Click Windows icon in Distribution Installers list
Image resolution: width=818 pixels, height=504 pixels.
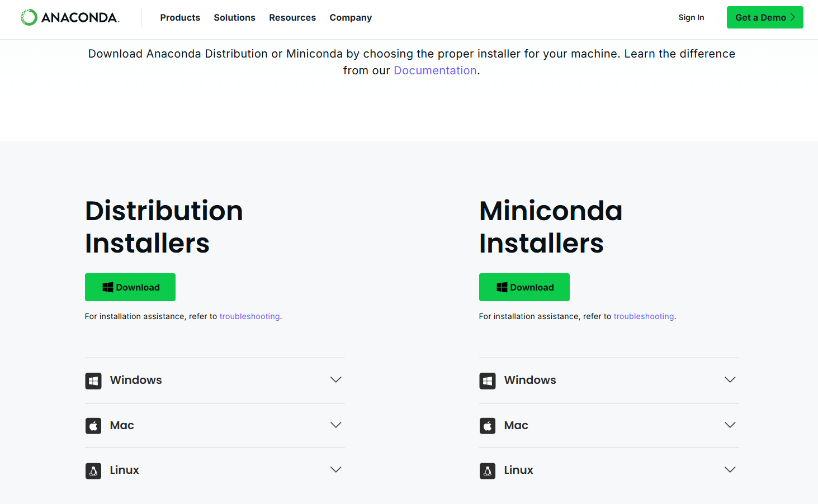(93, 381)
